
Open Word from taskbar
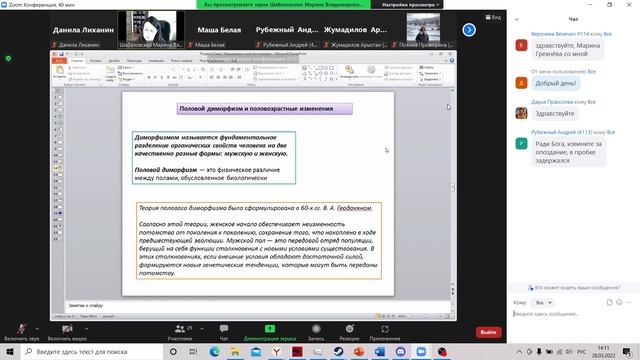(380, 351)
